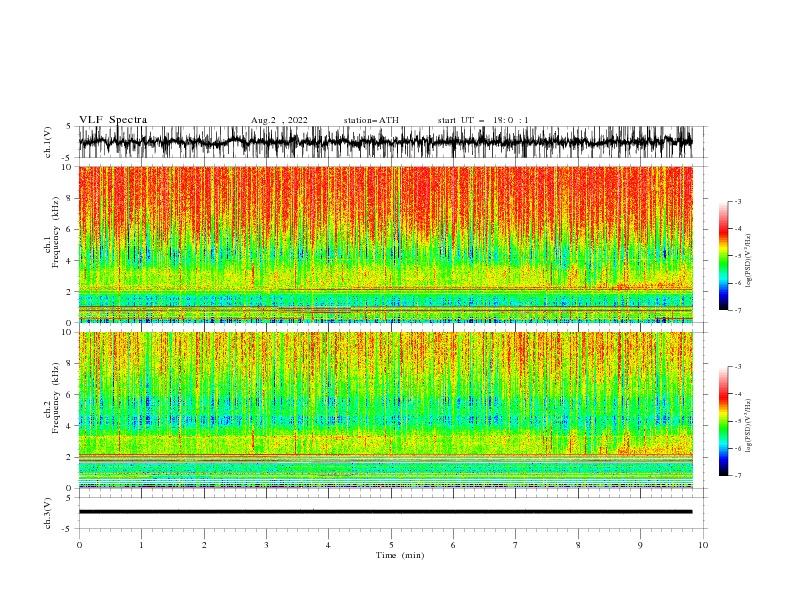
Task: Click the ch.1 color scale bar
Action: pyautogui.click(x=723, y=255)
